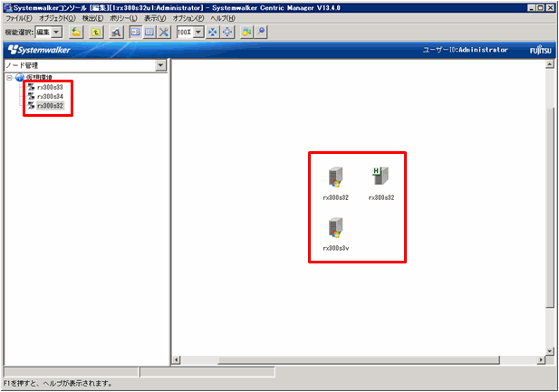559x392 pixels.
Task: Click the crossed tools settings toolbar icon
Action: pos(164,32)
